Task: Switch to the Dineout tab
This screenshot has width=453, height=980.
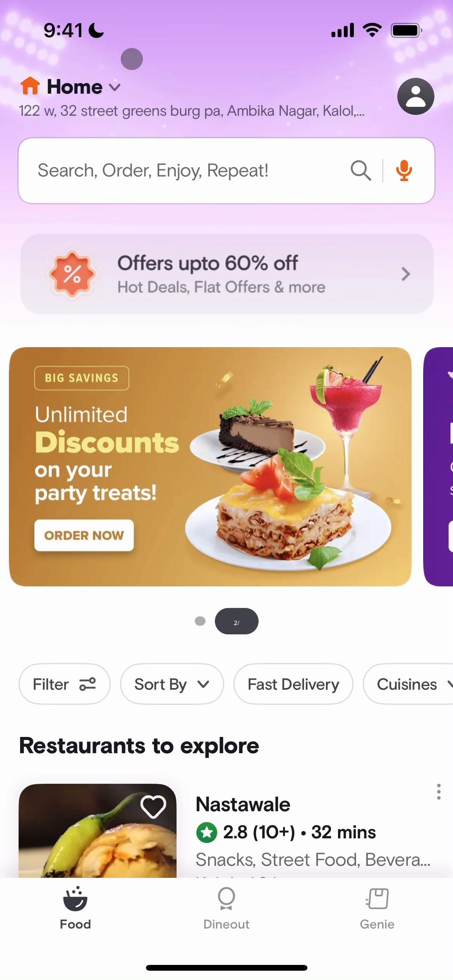Action: pyautogui.click(x=226, y=908)
